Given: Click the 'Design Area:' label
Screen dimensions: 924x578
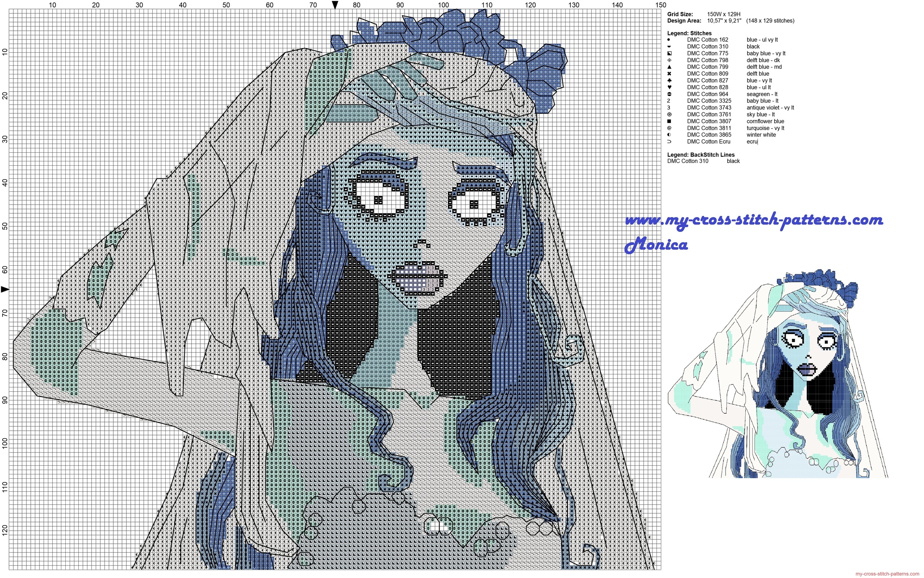Looking at the screenshot, I should pyautogui.click(x=684, y=21).
